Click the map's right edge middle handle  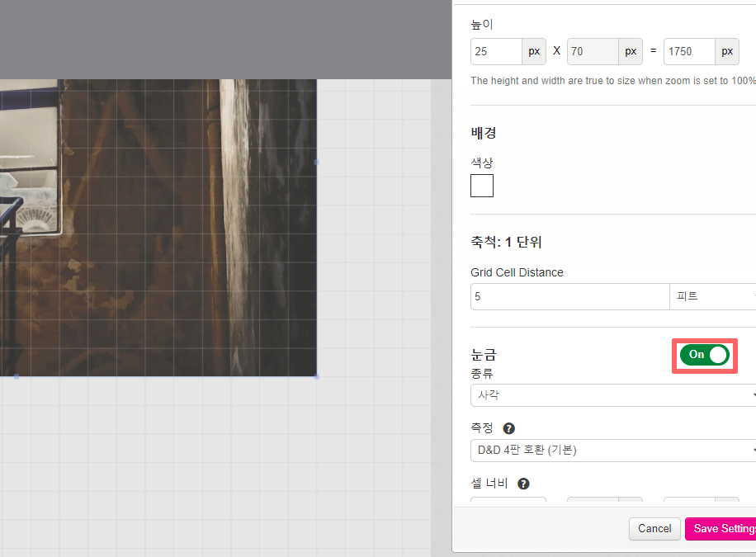[x=317, y=163]
